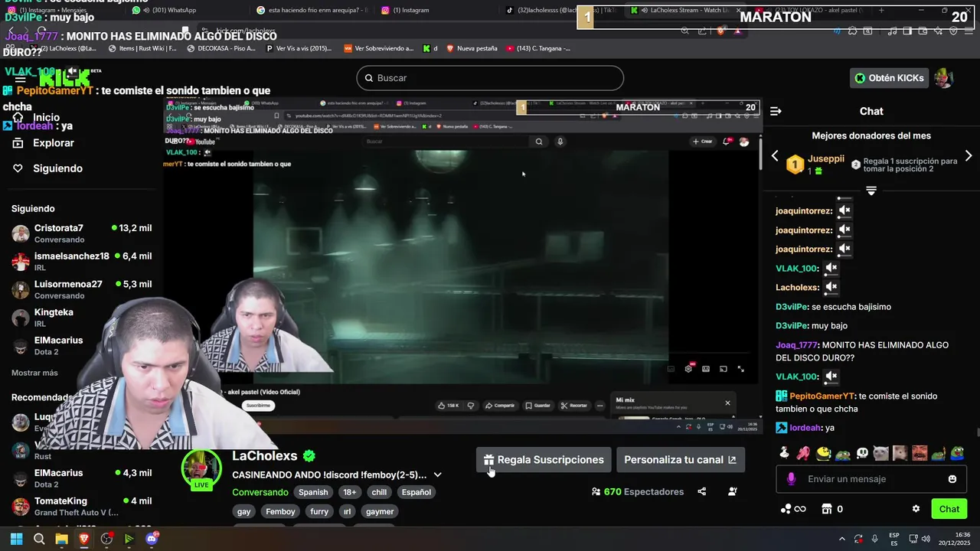Click the Conversando category link

pyautogui.click(x=260, y=492)
